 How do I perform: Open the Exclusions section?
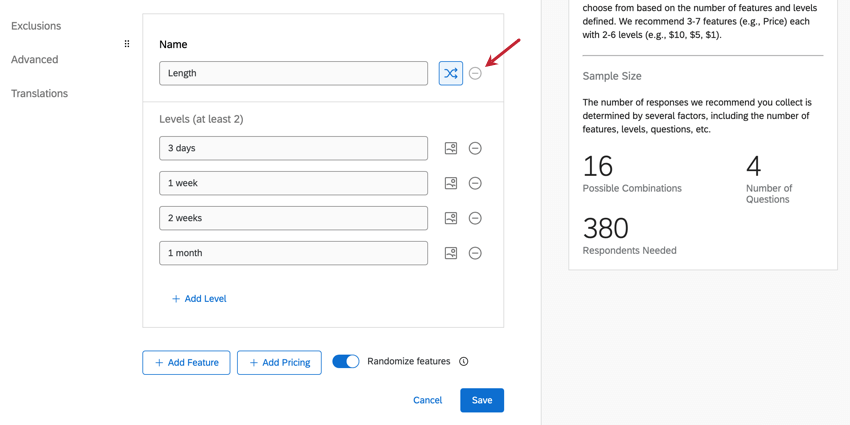click(x=36, y=26)
